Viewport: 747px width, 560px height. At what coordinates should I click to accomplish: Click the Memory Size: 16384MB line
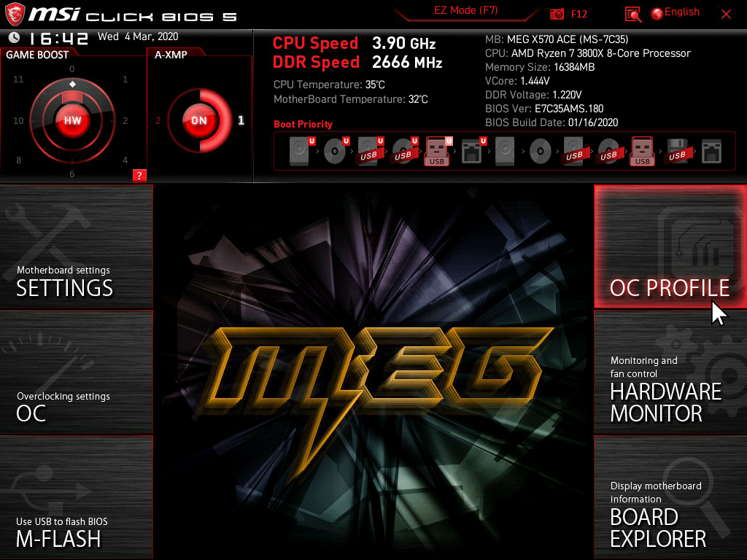click(x=540, y=67)
